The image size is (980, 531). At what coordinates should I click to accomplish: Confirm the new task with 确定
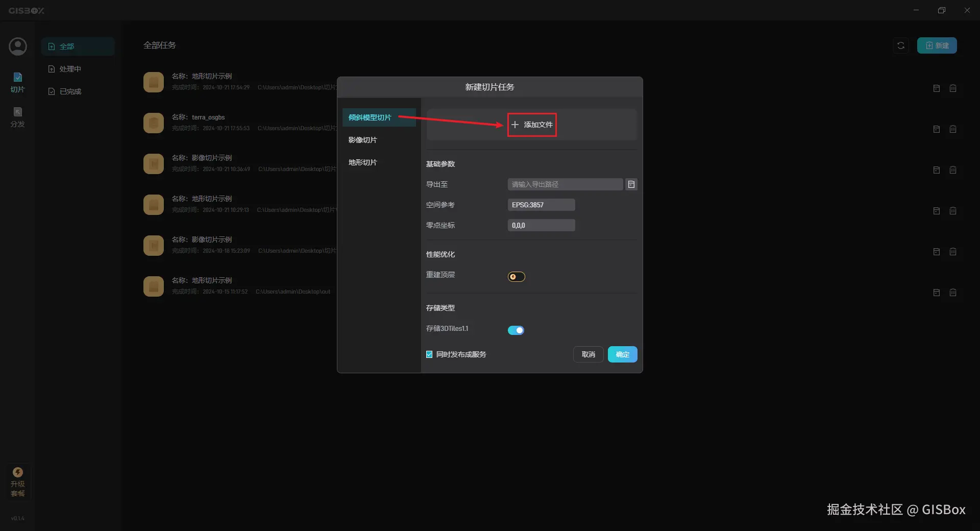click(623, 354)
